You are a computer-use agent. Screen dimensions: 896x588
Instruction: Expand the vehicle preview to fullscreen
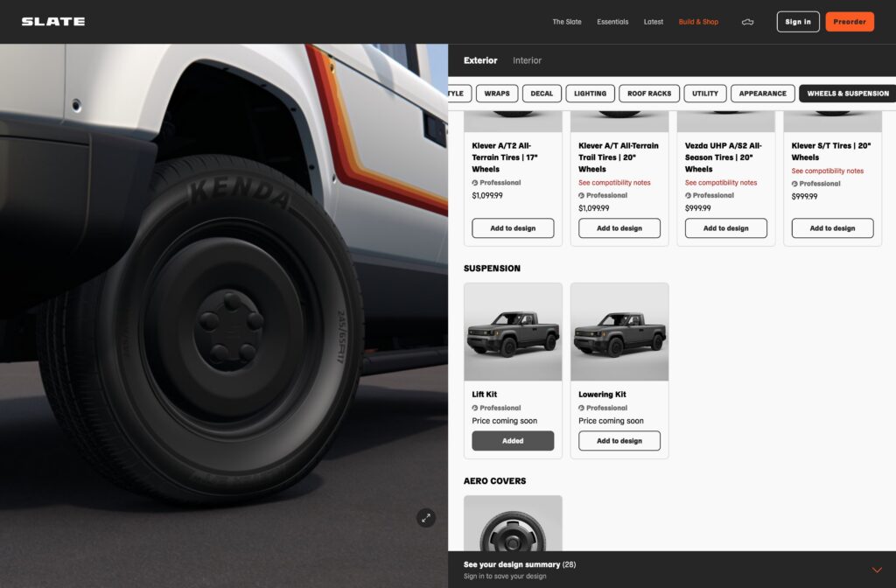click(426, 518)
